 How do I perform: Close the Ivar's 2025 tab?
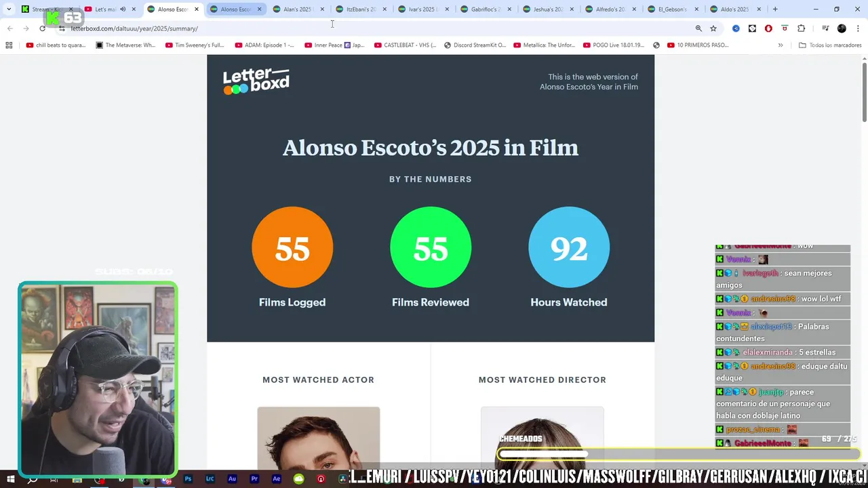[x=448, y=9]
